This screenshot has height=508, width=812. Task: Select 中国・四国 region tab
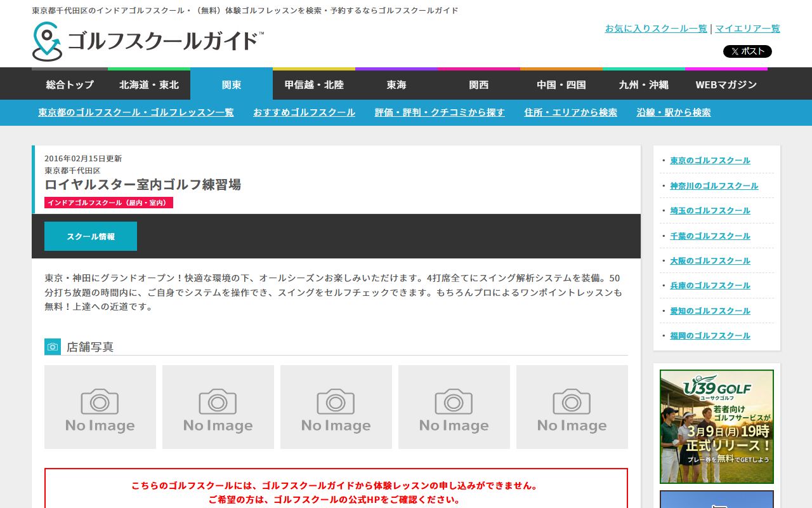[x=561, y=84]
